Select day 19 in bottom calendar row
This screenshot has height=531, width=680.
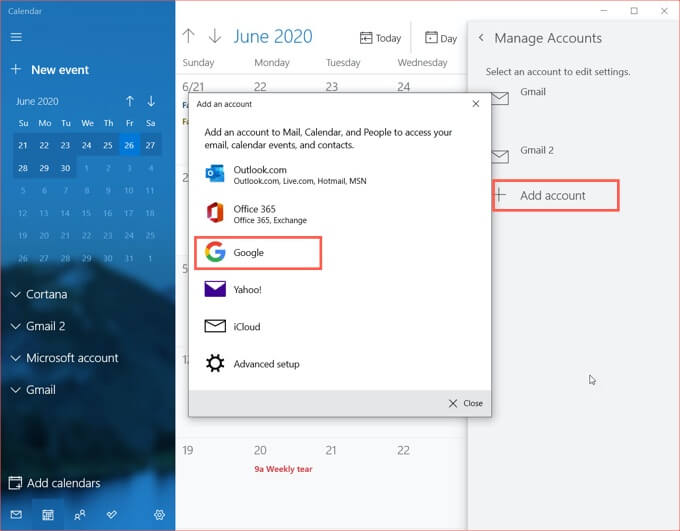point(188,450)
